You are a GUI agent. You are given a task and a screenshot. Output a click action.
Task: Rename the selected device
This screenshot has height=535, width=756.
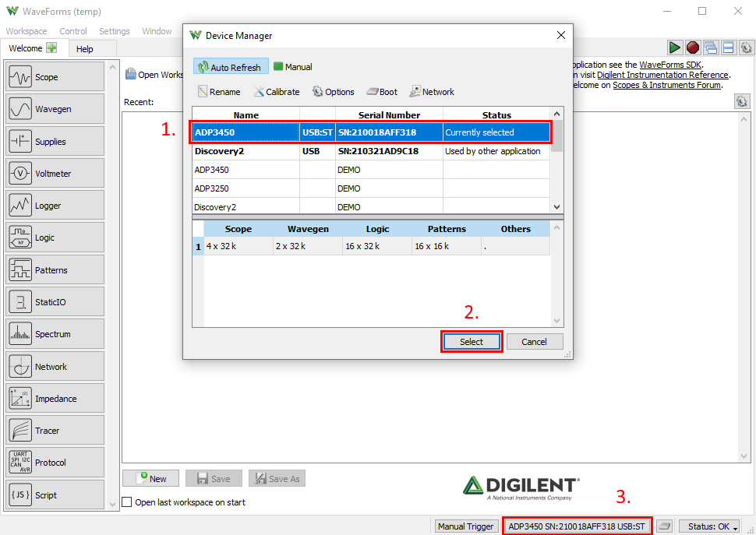pos(219,91)
